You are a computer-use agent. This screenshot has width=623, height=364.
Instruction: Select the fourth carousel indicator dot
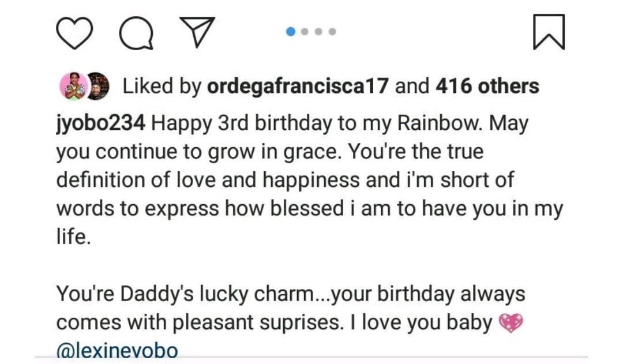(332, 32)
